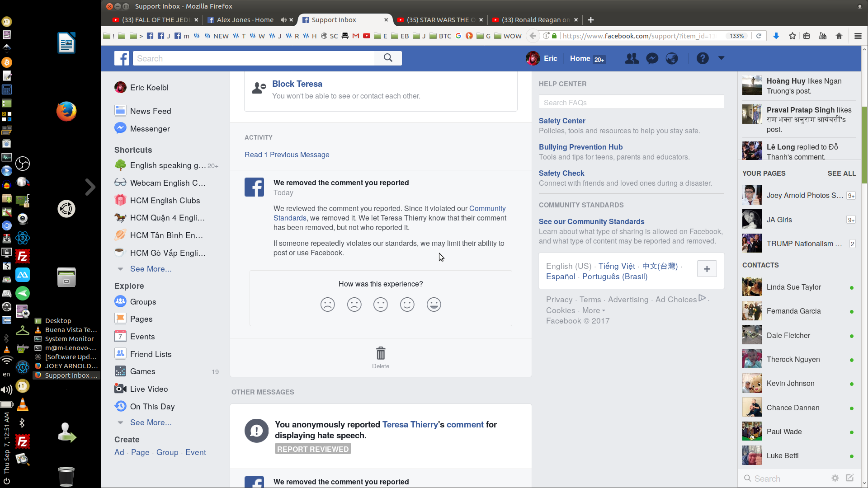Click the Search FAQs field
Image resolution: width=868 pixels, height=488 pixels.
click(x=631, y=103)
